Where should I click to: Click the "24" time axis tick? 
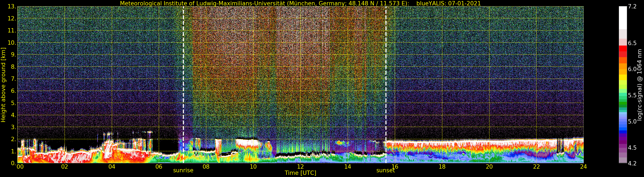point(583,167)
